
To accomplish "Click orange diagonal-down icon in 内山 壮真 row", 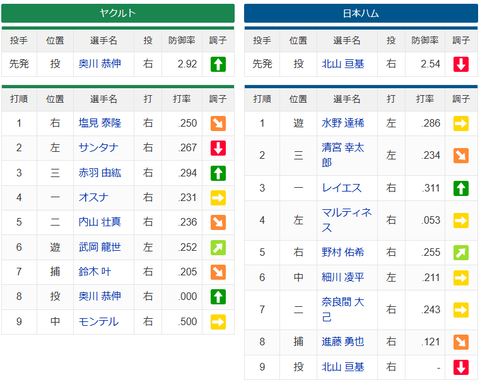I will click(218, 222).
